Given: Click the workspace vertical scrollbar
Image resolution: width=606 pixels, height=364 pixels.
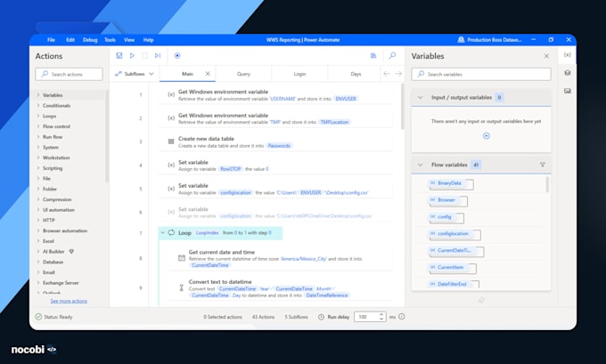Looking at the screenshot, I should (402, 106).
